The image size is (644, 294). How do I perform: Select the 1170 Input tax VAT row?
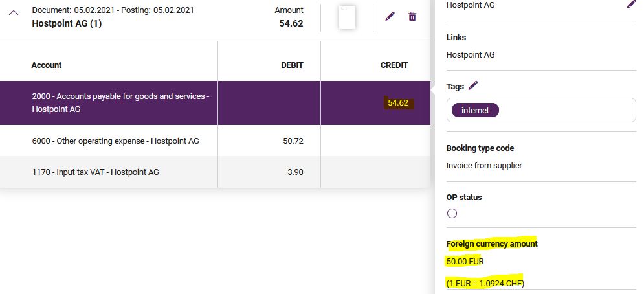(x=216, y=172)
